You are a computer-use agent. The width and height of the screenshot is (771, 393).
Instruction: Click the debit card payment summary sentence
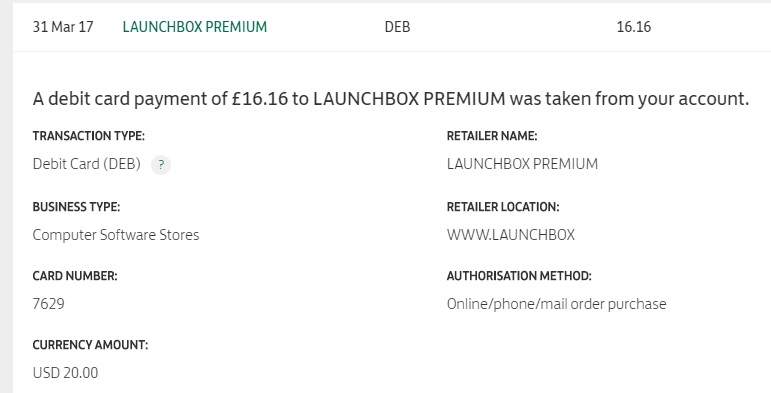[391, 98]
